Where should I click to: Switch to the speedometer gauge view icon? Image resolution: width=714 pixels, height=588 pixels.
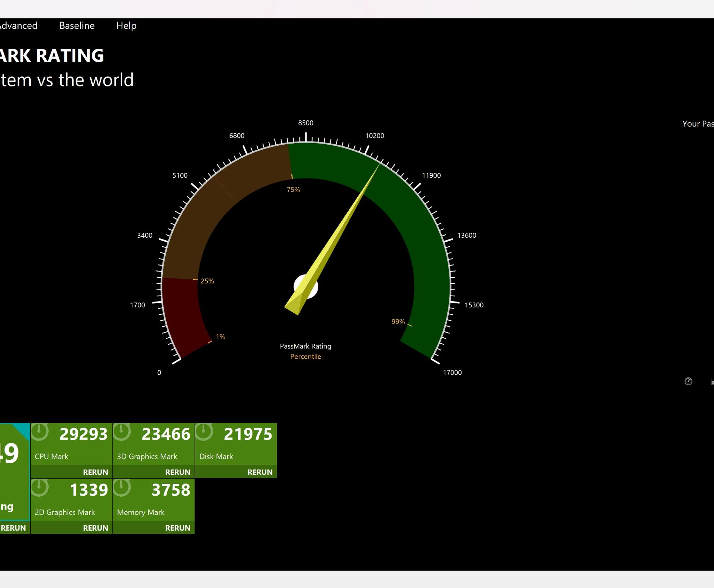pos(688,381)
